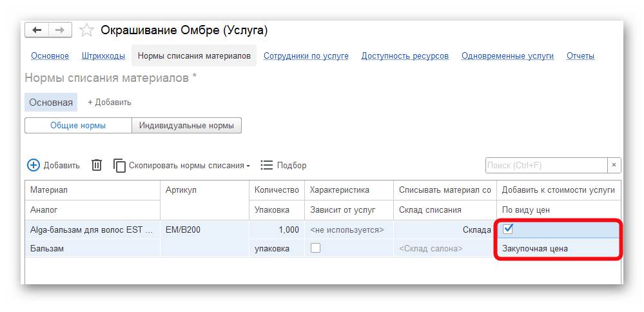Viewport: 644px width, 312px height.
Task: Click the Зависит от услуг sub-header
Action: [349, 210]
